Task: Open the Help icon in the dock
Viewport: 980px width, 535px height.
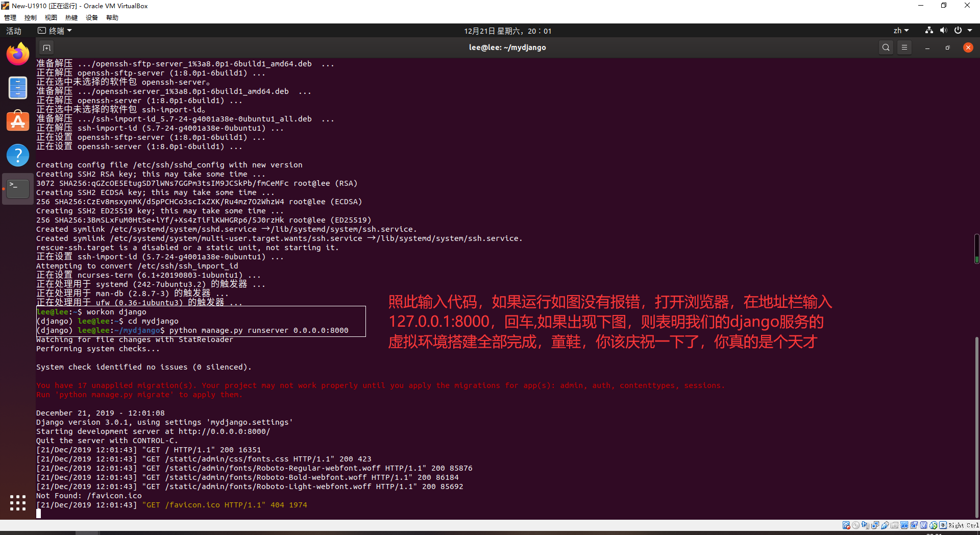Action: pyautogui.click(x=18, y=155)
